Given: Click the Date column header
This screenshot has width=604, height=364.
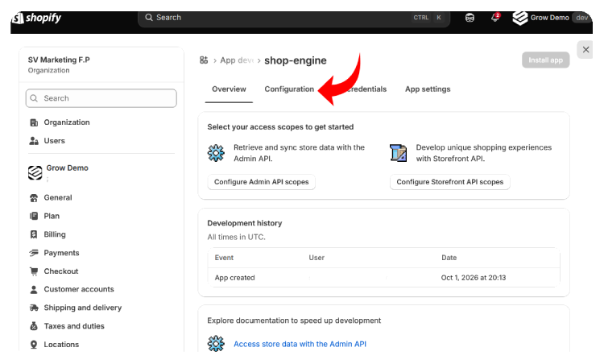Looking at the screenshot, I should click(x=449, y=258).
